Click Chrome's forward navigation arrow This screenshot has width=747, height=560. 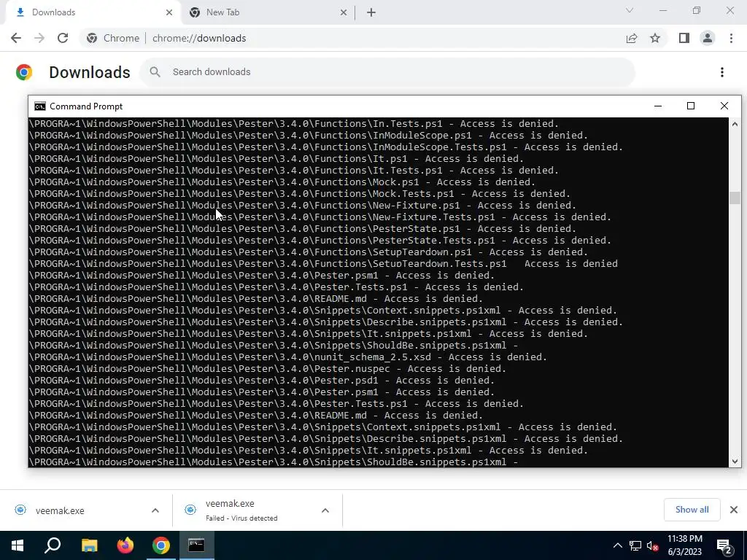pyautogui.click(x=39, y=38)
